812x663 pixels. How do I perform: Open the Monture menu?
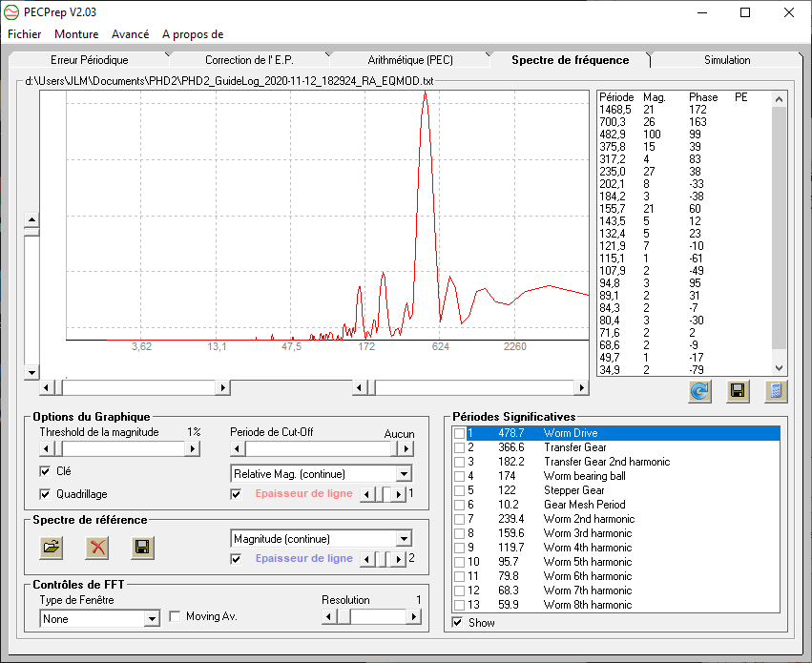[x=76, y=34]
